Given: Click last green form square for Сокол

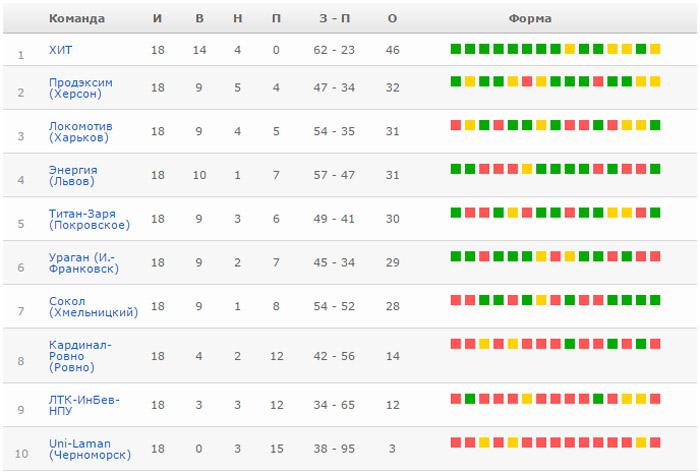Looking at the screenshot, I should tap(655, 300).
